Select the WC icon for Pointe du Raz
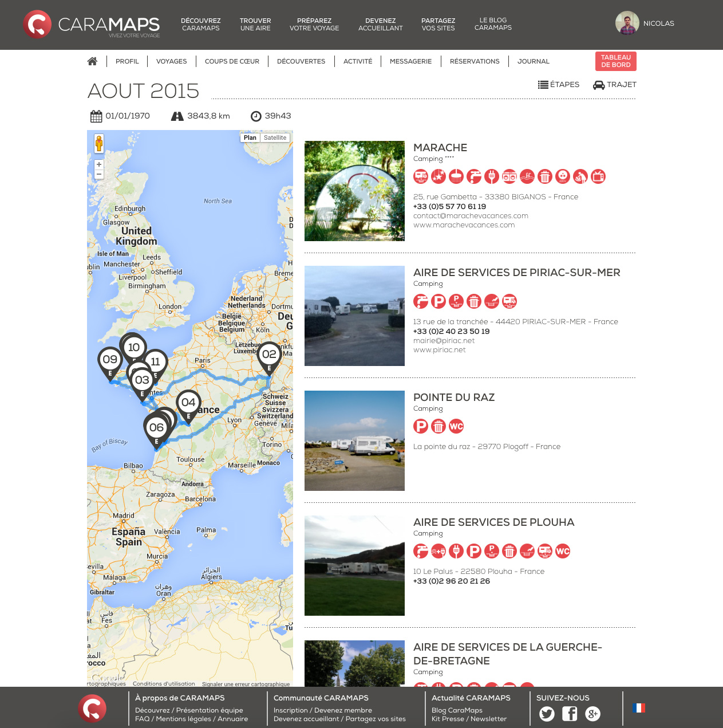 click(x=456, y=426)
